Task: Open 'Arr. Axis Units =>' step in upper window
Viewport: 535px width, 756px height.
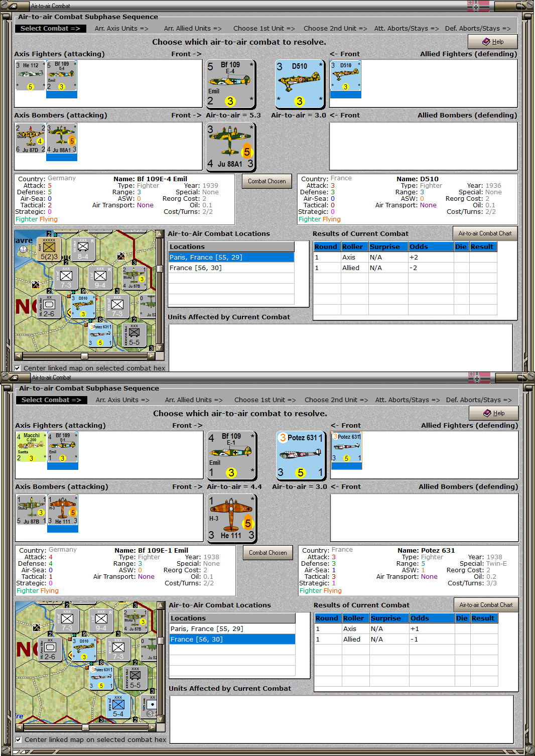Action: pyautogui.click(x=121, y=29)
